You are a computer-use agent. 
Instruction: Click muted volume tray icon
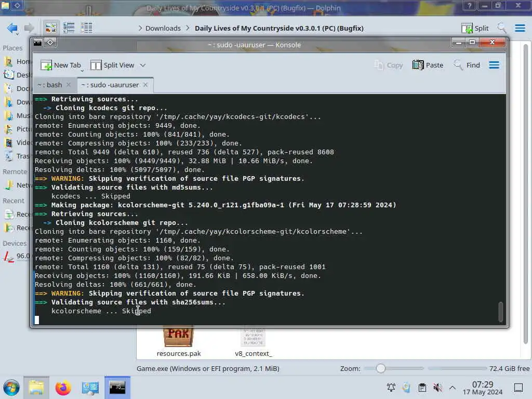437,388
